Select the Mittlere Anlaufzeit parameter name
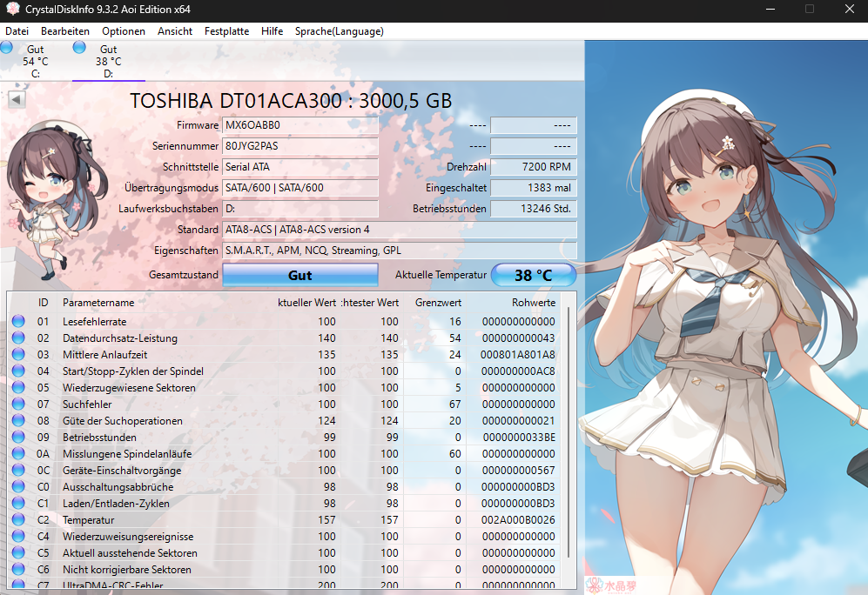 pyautogui.click(x=105, y=354)
